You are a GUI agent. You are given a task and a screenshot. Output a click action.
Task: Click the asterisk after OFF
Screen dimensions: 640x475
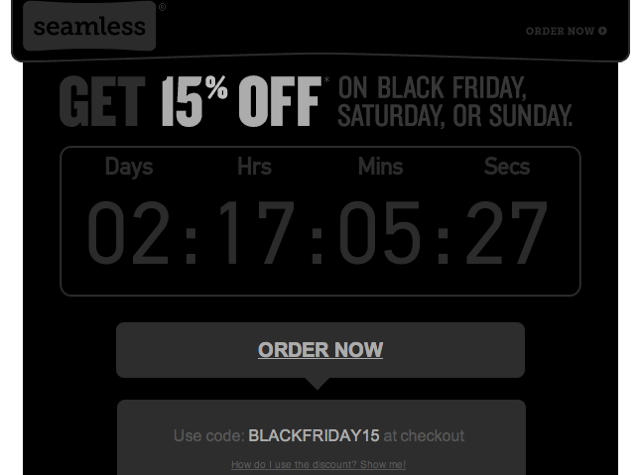pos(327,80)
